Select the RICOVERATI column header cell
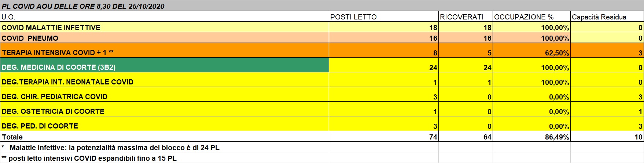Screen dimensions: 644x163 [x=461, y=17]
